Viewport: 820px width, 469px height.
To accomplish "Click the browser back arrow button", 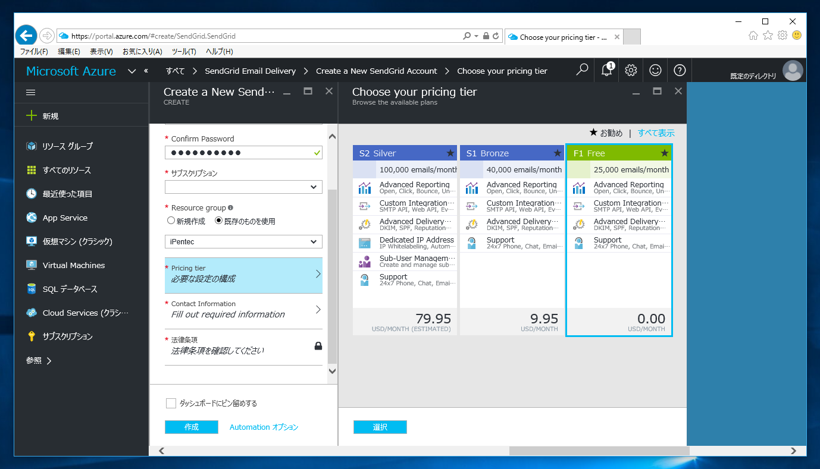I will point(26,36).
